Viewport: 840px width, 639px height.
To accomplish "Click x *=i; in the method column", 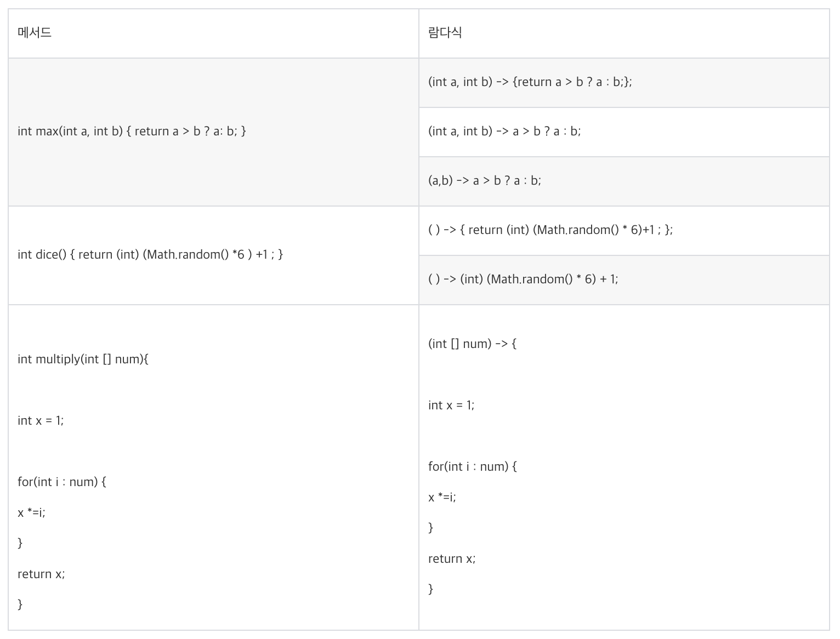I will tap(31, 512).
